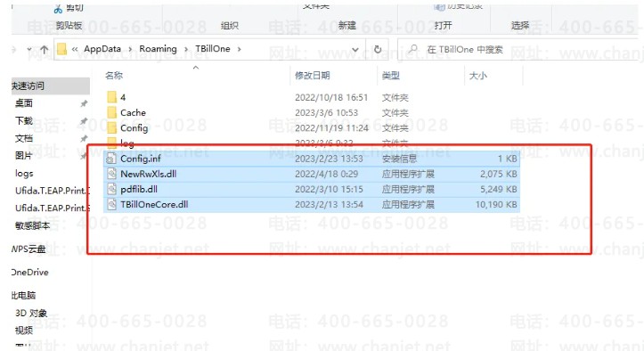Screen dimensions: 644x351
Task: Click the 名称 column header
Action: pyautogui.click(x=114, y=75)
